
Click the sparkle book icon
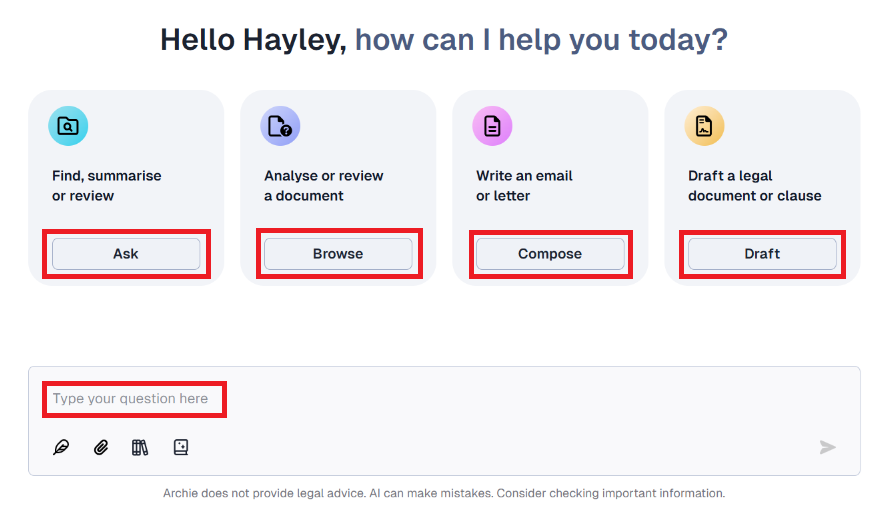click(180, 447)
